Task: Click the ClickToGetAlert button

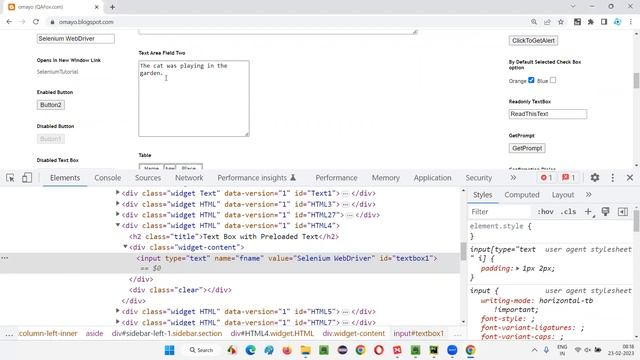Action: 533,40
